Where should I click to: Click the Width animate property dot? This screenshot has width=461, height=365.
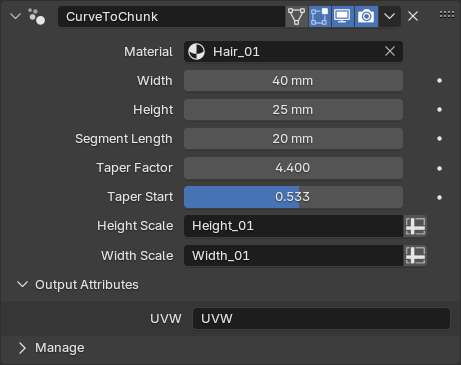click(439, 81)
